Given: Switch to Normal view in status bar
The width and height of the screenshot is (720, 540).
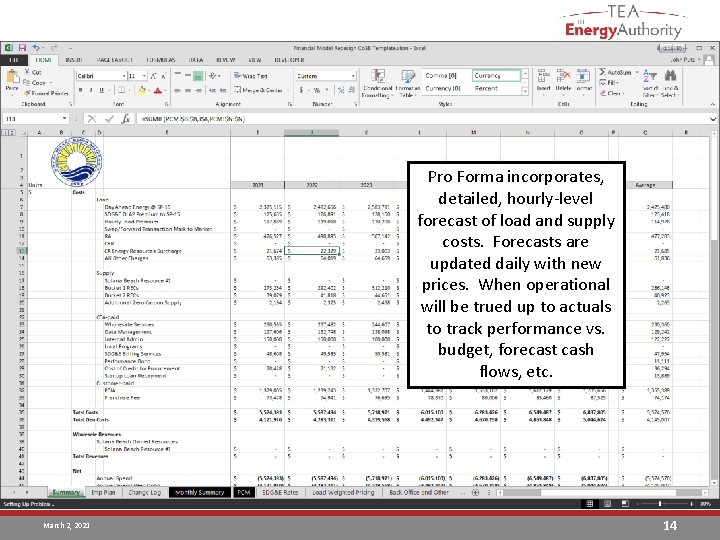Looking at the screenshot, I should pyautogui.click(x=590, y=504).
